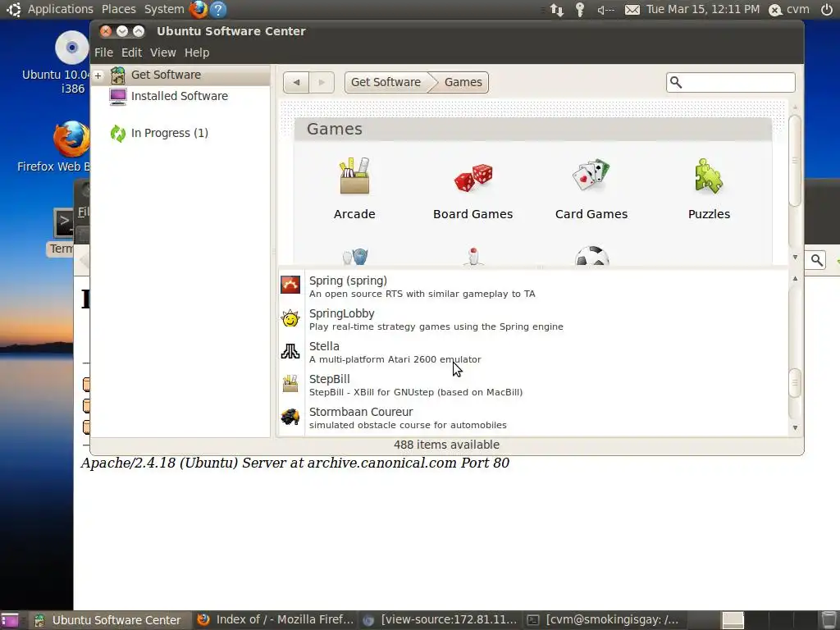The width and height of the screenshot is (840, 630).
Task: Expand the Get Software tree node
Action: (x=98, y=75)
